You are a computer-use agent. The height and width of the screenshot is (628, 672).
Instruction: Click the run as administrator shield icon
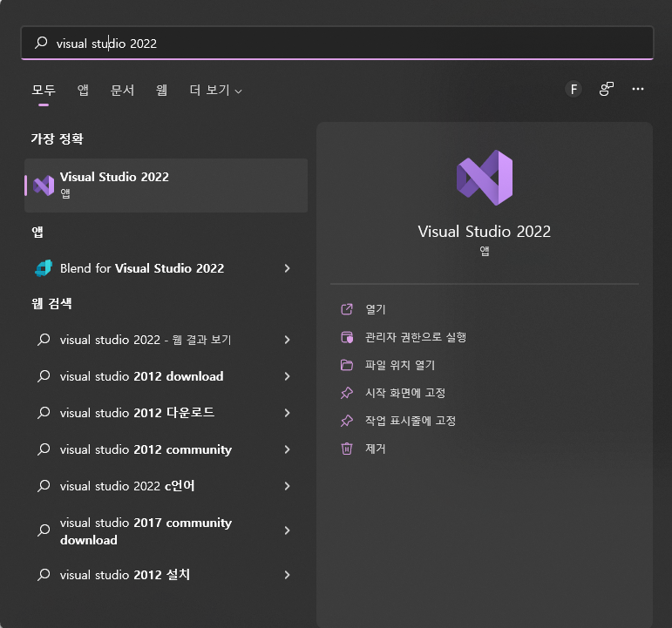click(347, 337)
